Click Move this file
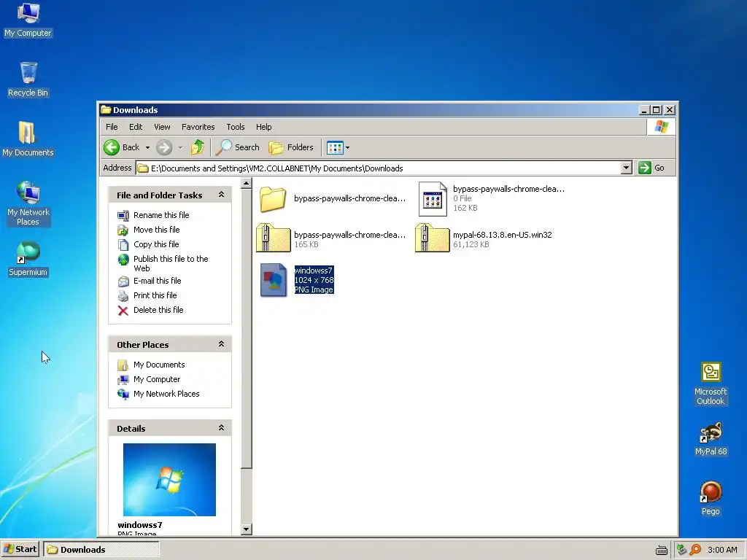 [156, 230]
